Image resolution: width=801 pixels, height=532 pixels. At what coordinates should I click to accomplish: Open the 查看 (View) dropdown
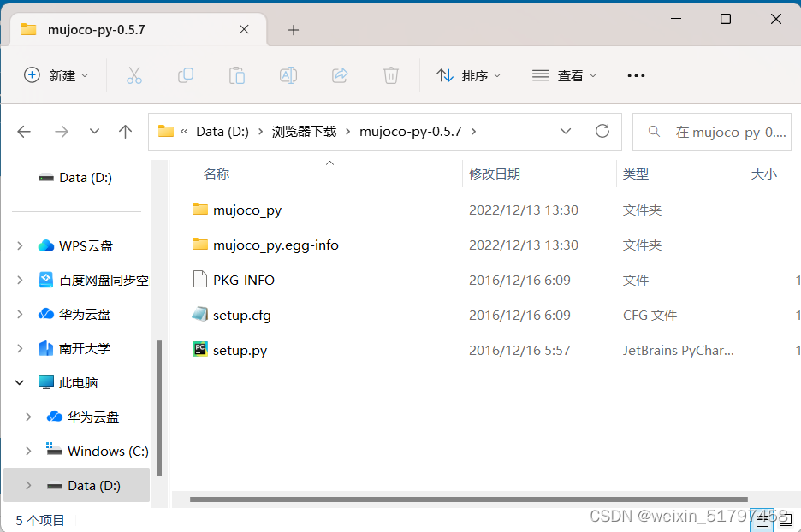coord(564,75)
